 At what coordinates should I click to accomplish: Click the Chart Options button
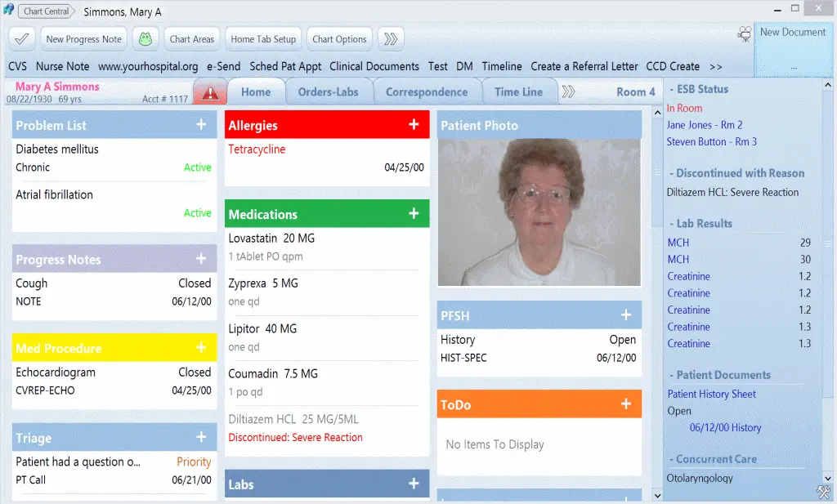pyautogui.click(x=339, y=38)
